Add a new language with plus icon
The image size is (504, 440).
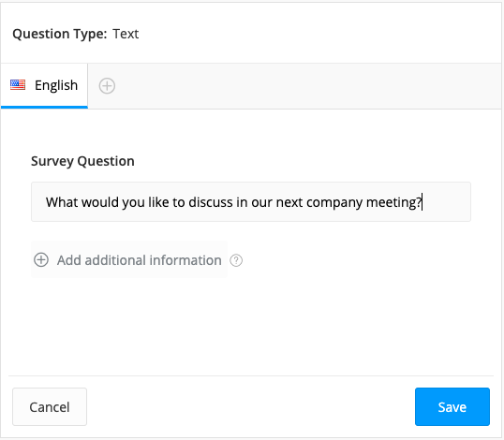coord(107,86)
